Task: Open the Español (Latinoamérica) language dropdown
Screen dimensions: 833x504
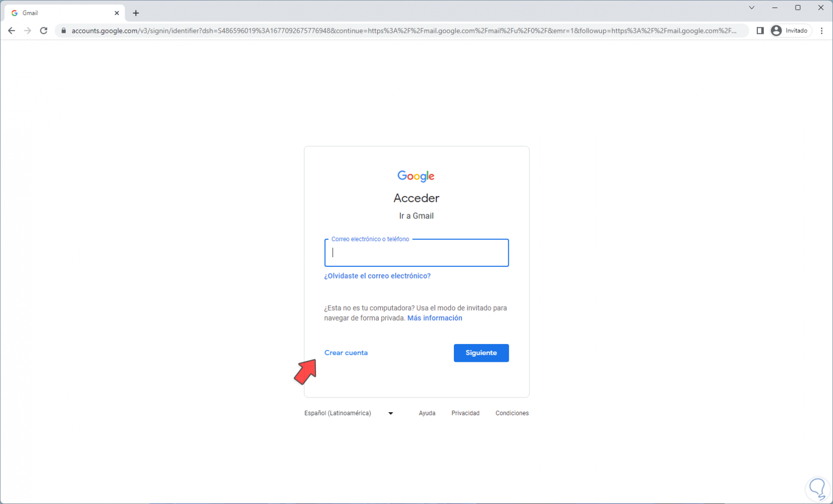Action: point(349,413)
